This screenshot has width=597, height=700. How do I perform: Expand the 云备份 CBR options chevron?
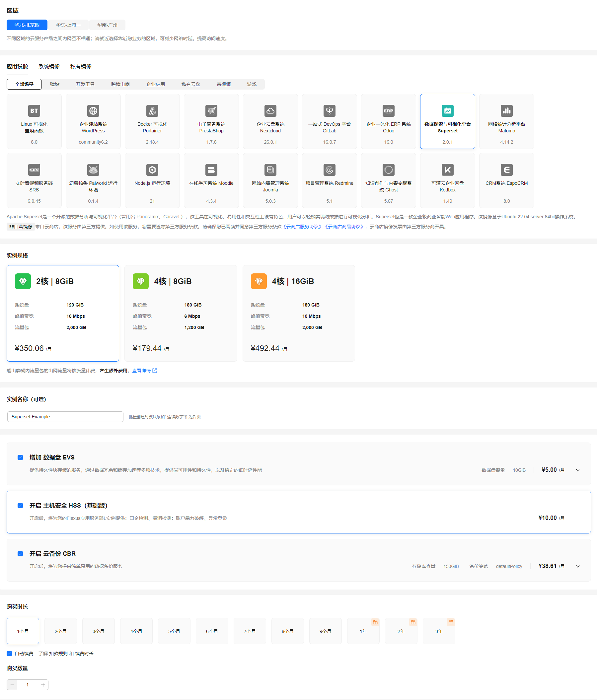(578, 567)
